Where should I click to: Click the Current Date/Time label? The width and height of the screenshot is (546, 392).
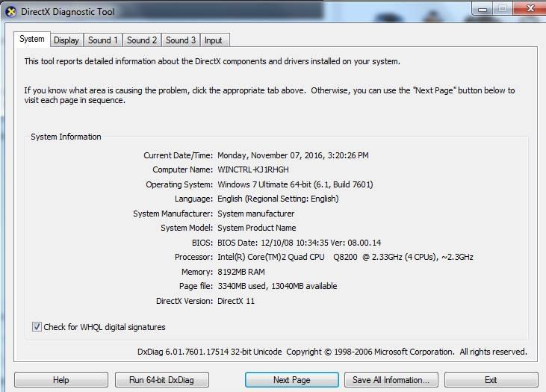click(x=178, y=155)
